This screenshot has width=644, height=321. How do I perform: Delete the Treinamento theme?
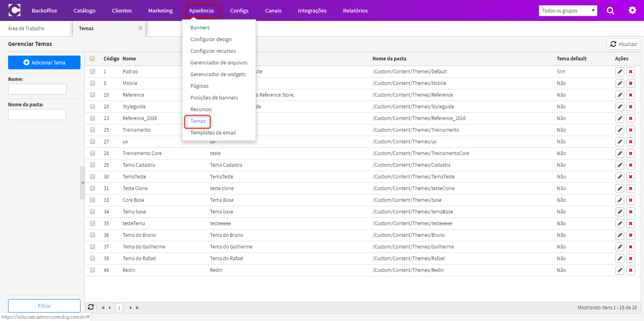click(631, 130)
